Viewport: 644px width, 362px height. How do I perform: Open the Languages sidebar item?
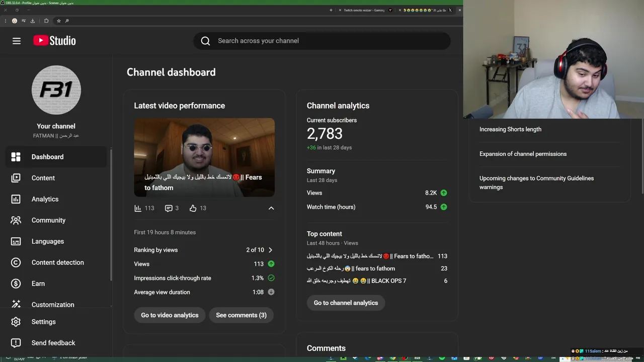pos(56,241)
